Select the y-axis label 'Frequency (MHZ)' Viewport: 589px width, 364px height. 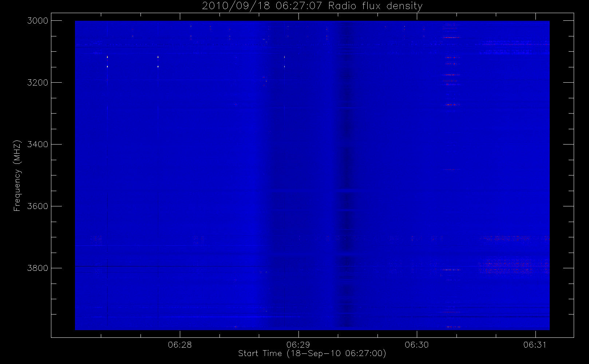[x=17, y=175]
